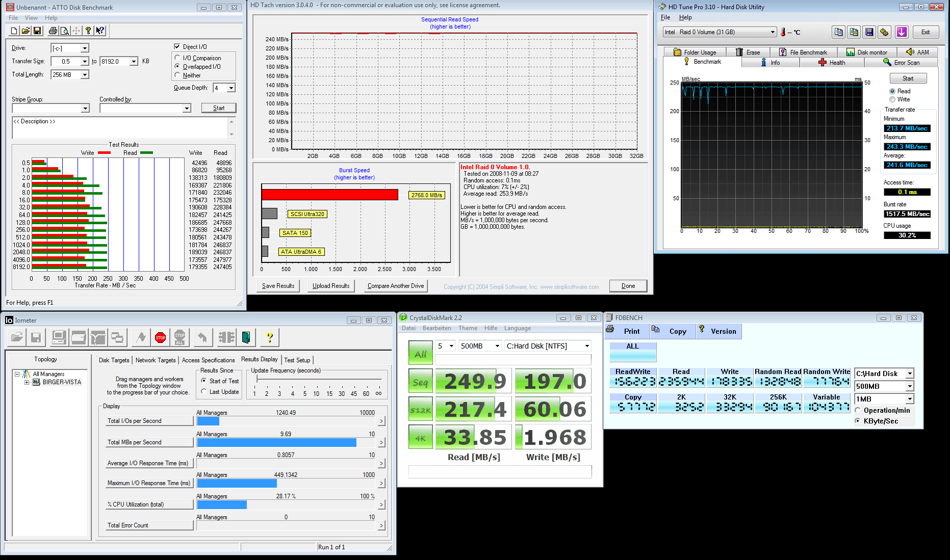The height and width of the screenshot is (560, 950).
Task: Click the purple down-arrow icon in HD Tune
Action: [902, 32]
